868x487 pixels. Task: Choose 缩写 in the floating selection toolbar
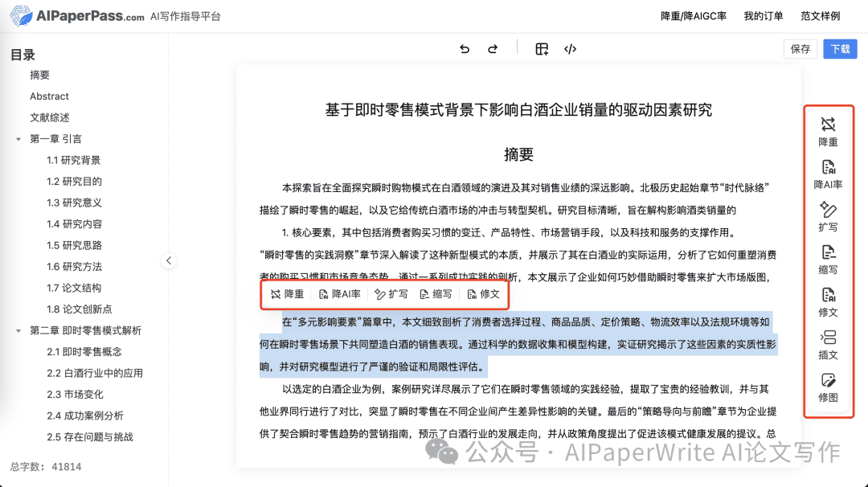(x=436, y=294)
